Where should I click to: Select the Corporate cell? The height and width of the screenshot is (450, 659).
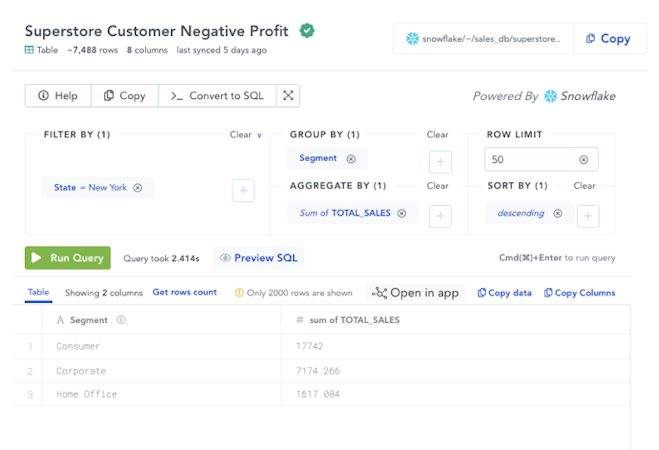coord(161,371)
